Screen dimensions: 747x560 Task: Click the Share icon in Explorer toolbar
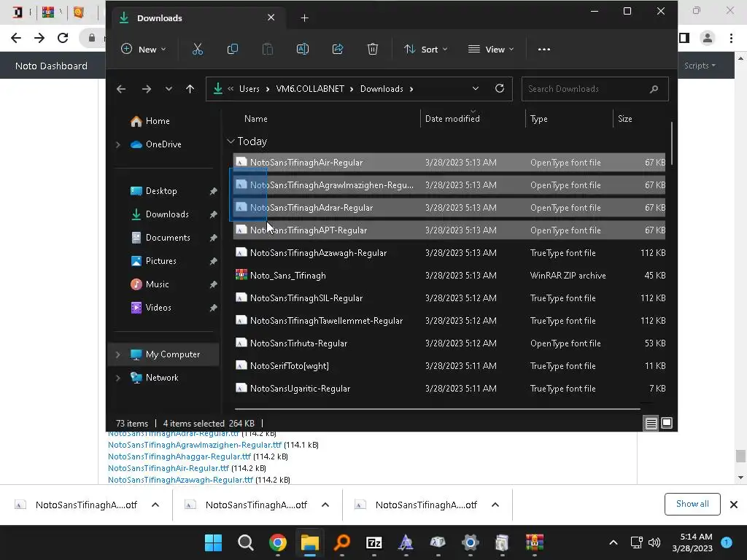click(338, 49)
